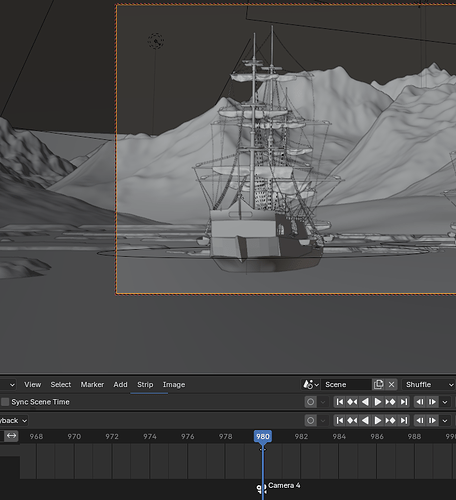
Task: Jump to start frame in Sync Scene Time row
Action: [340, 402]
